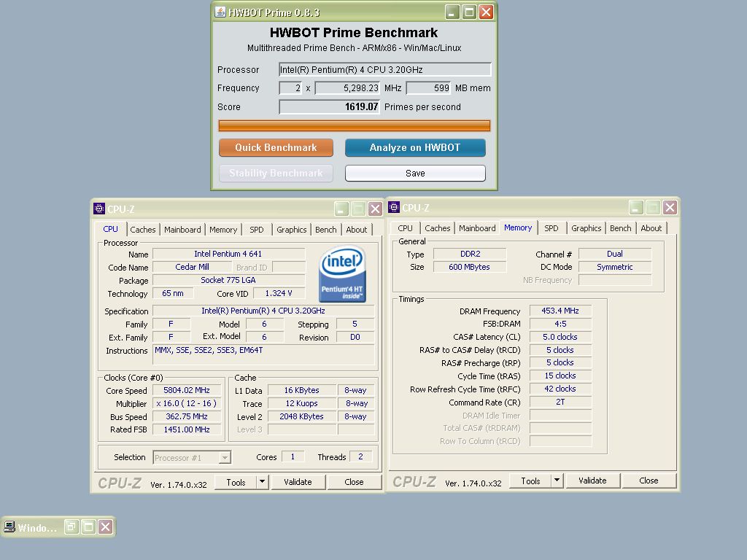
Task: Open Bench tab in right CPU-Z
Action: [x=621, y=228]
